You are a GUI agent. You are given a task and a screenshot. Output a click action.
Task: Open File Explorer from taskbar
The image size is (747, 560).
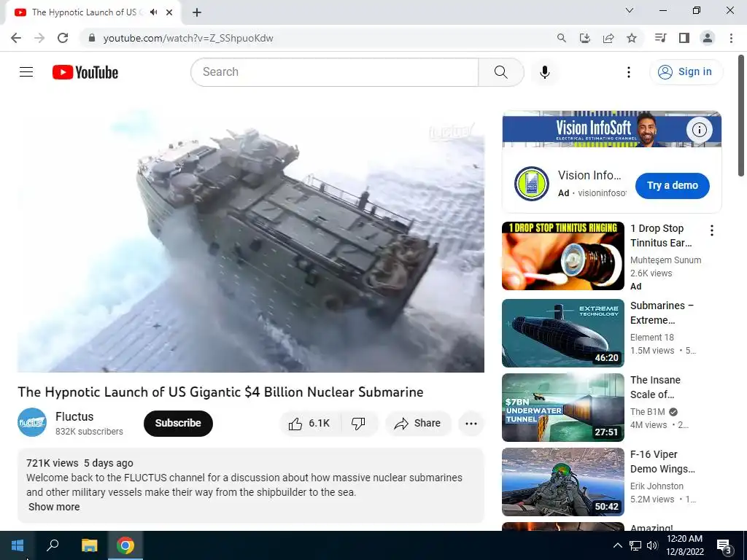coord(89,545)
